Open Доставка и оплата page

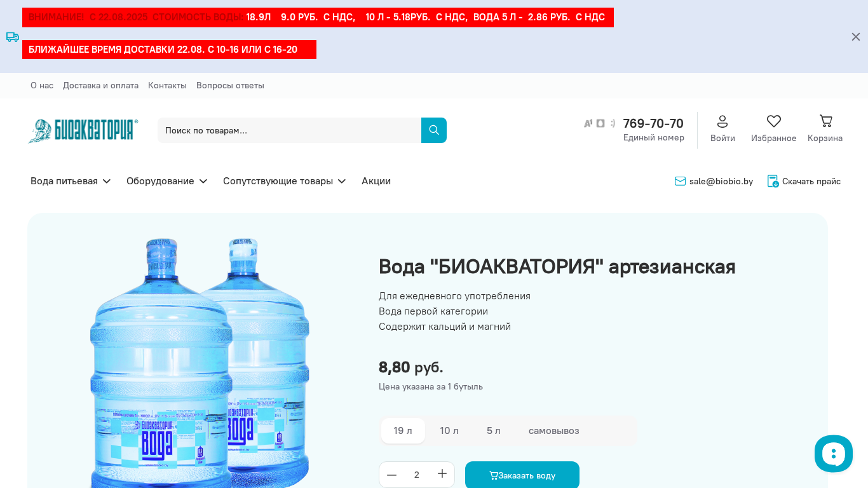pyautogui.click(x=100, y=85)
